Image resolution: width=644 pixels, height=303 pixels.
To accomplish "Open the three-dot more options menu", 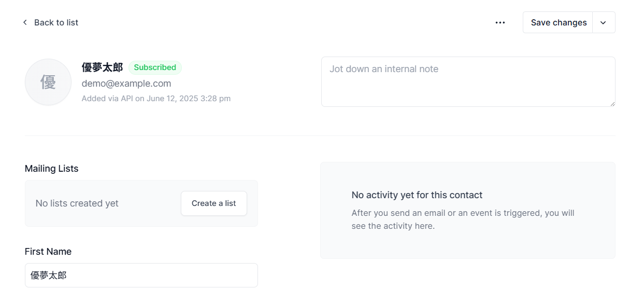I will [x=500, y=22].
